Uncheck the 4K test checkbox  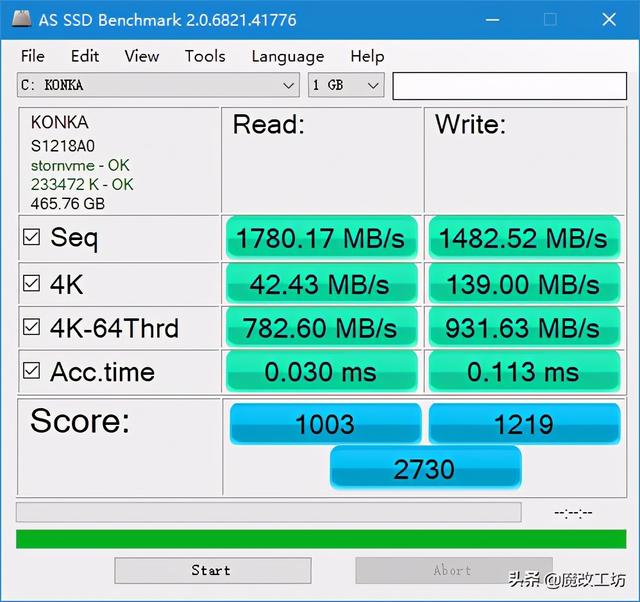31,283
